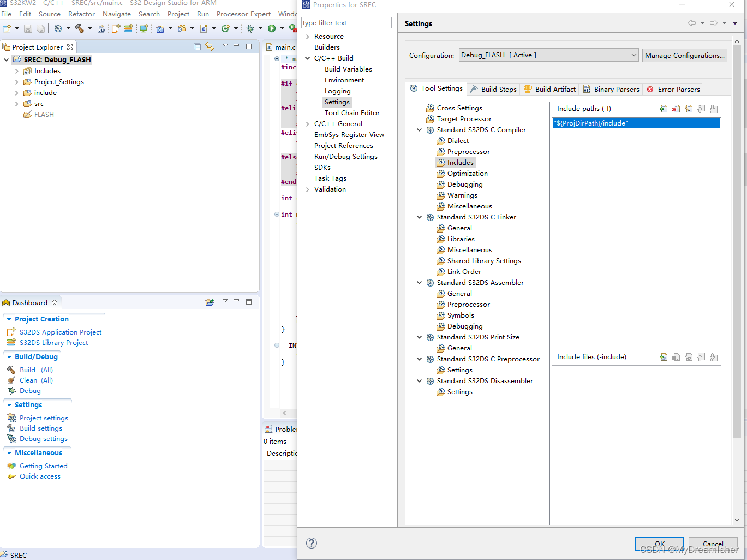Add a new include path entry
This screenshot has height=560, width=747.
click(664, 109)
